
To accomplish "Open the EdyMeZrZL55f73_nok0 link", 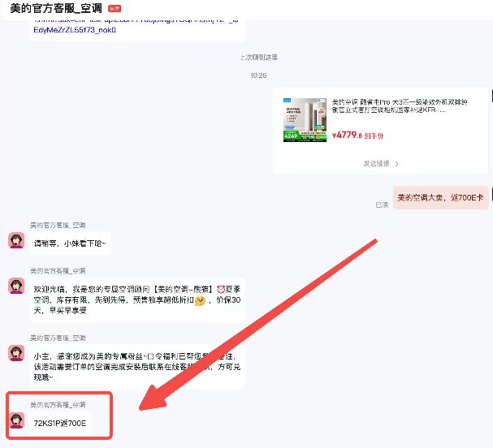I will [75, 30].
